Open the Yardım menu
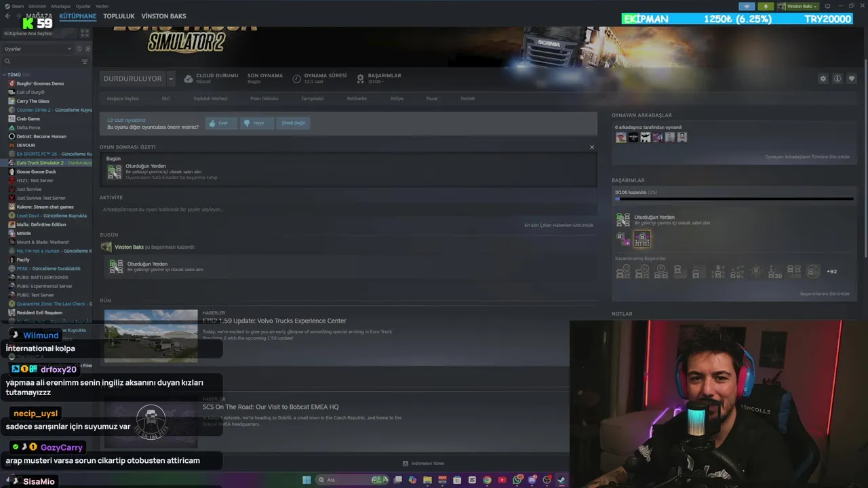Screen dimensions: 868x488 [x=102, y=6]
